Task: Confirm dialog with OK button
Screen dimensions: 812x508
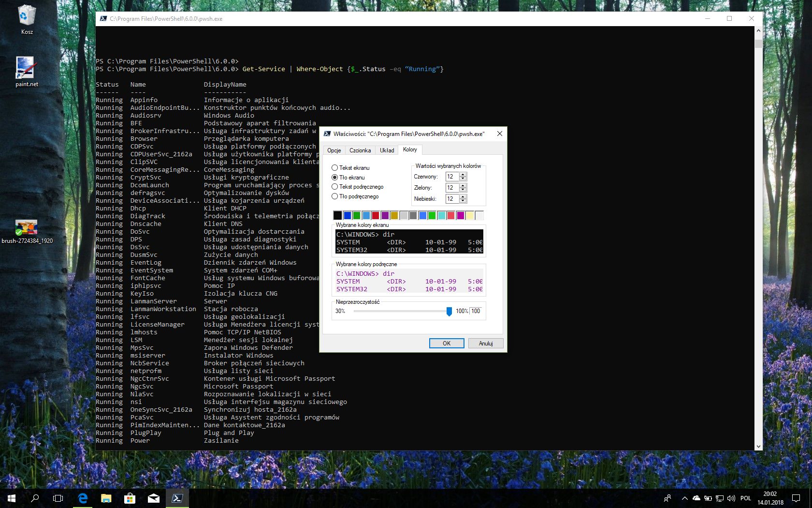Action: click(447, 343)
